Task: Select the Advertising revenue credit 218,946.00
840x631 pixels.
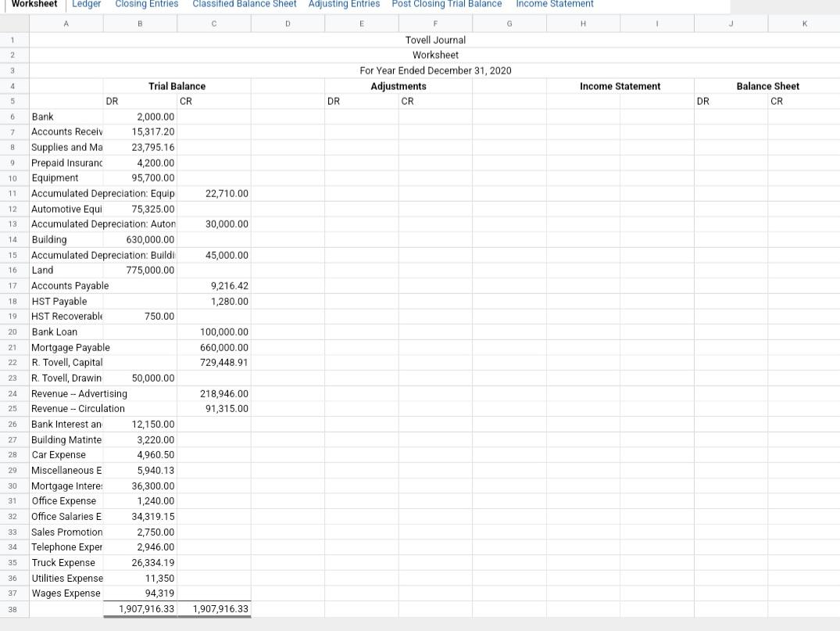Action: pyautogui.click(x=214, y=394)
